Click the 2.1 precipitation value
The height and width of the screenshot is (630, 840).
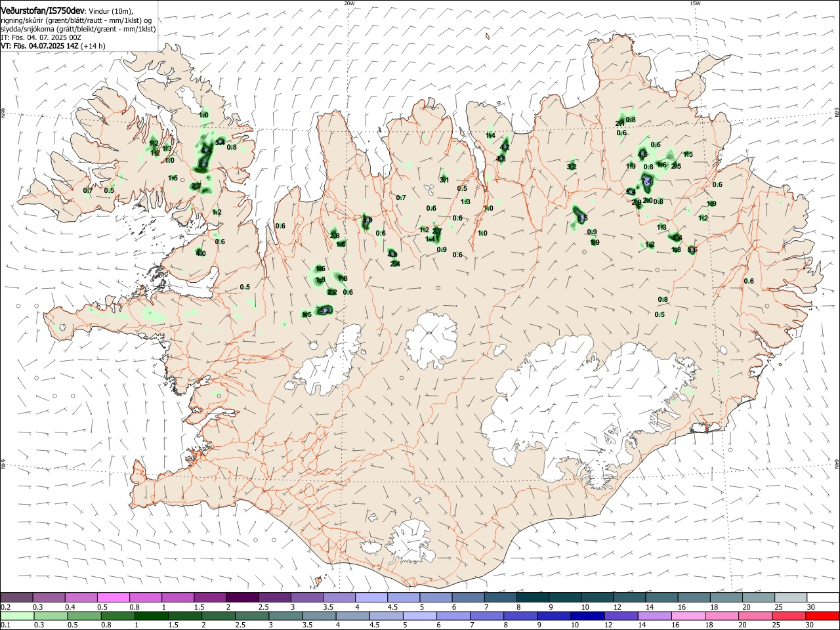(x=620, y=123)
